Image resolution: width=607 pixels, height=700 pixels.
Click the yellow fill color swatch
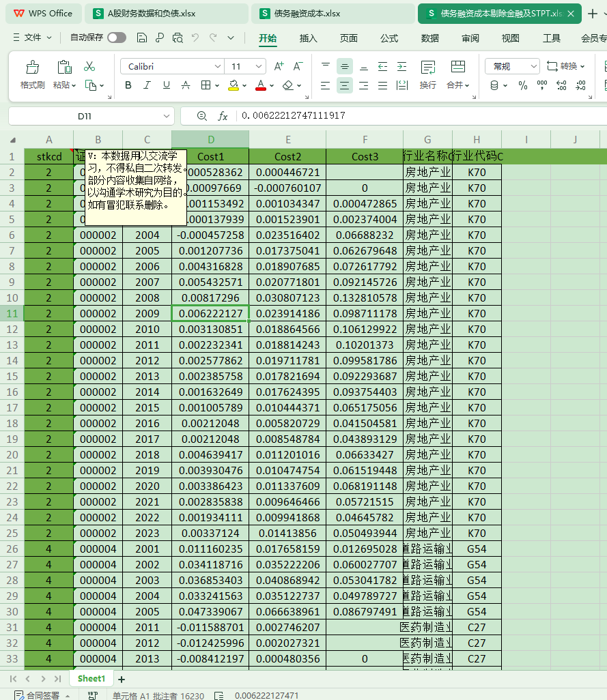click(x=234, y=85)
